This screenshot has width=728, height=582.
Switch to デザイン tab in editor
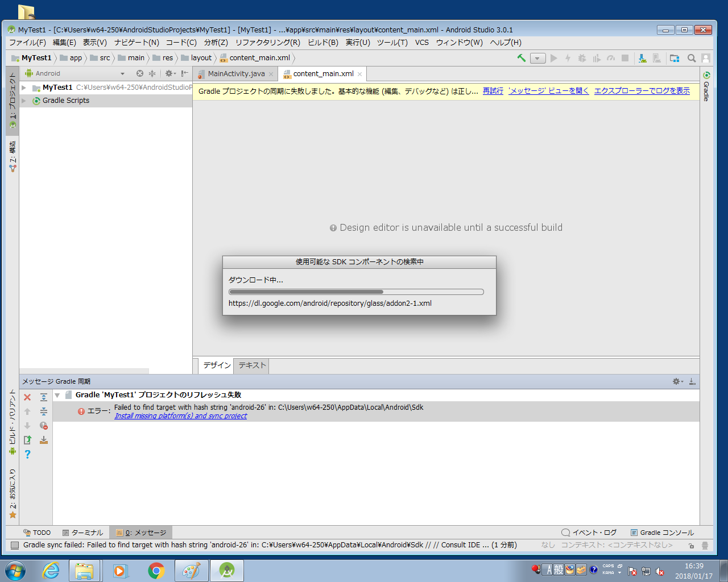click(x=217, y=365)
